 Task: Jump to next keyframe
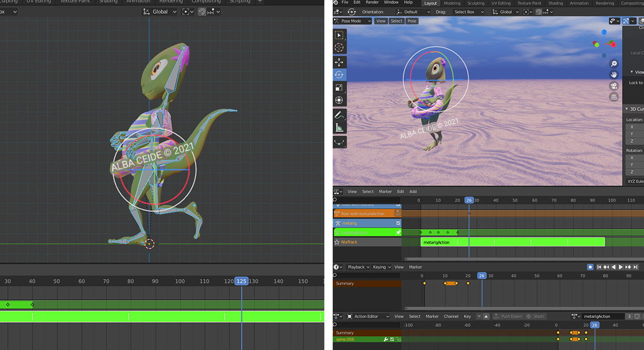point(628,267)
